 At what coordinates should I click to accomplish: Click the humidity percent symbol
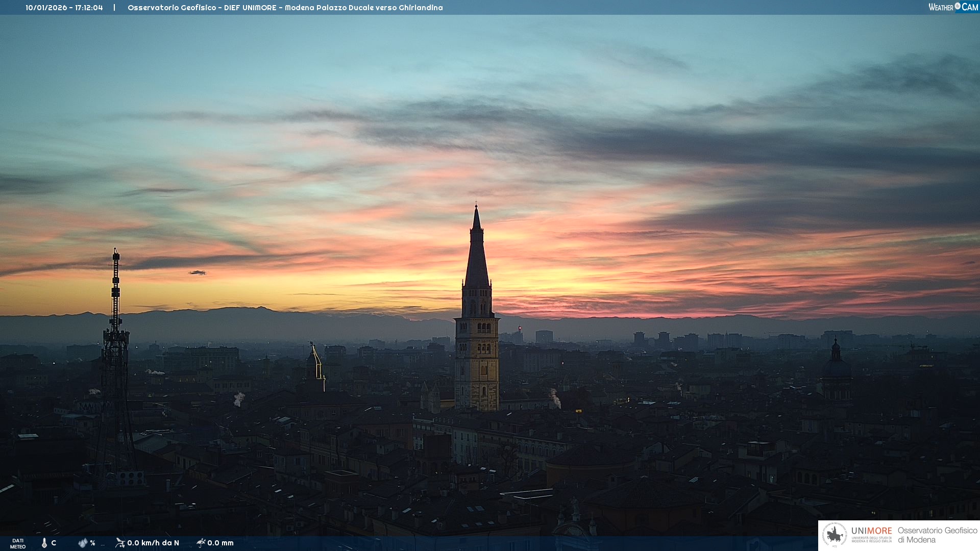pos(92,543)
